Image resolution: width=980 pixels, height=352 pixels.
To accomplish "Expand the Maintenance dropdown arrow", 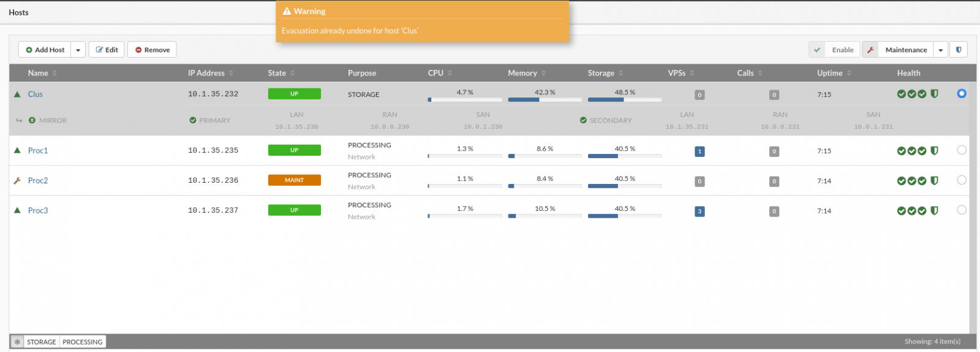I will pyautogui.click(x=941, y=50).
